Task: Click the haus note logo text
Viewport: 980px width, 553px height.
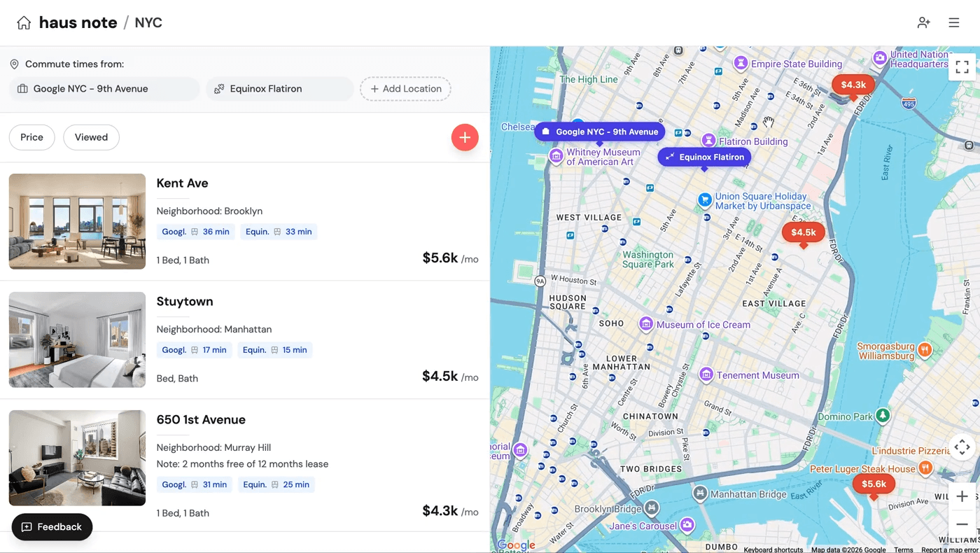Action: [78, 22]
